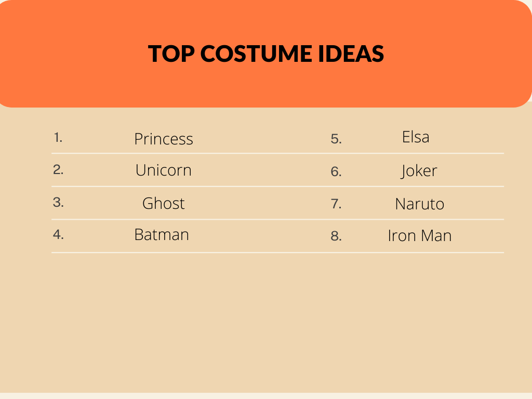Click the Ghost costume text
Viewport: 532px width, 399px height.
click(164, 203)
